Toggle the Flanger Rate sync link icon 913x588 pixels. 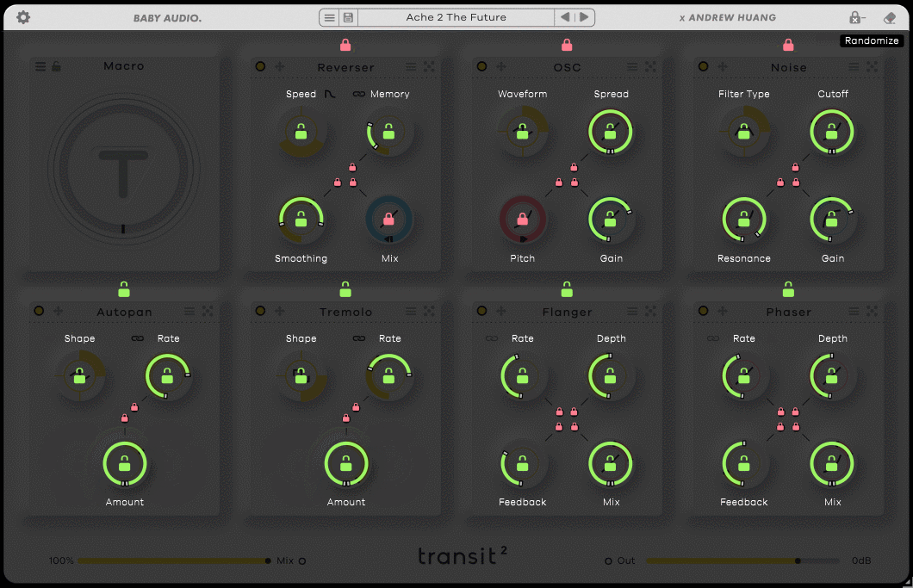click(492, 338)
